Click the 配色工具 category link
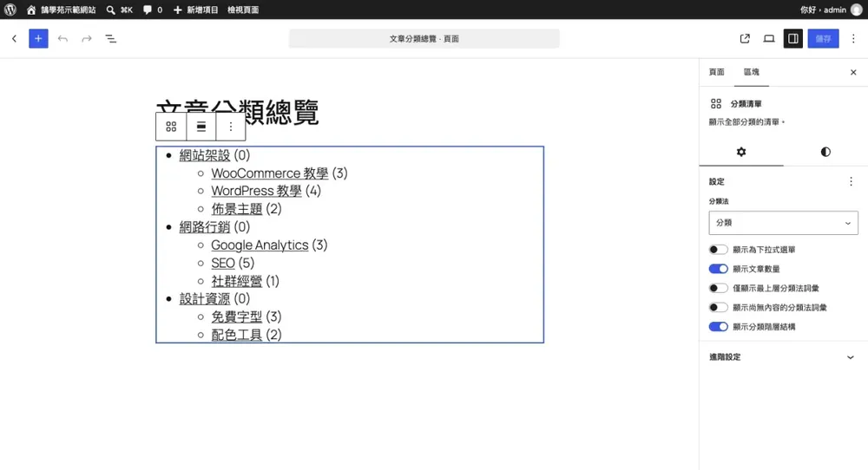868x470 pixels. 236,335
